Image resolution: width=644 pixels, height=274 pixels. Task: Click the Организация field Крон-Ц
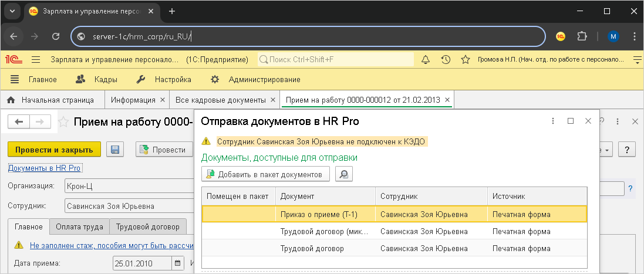[x=129, y=185]
